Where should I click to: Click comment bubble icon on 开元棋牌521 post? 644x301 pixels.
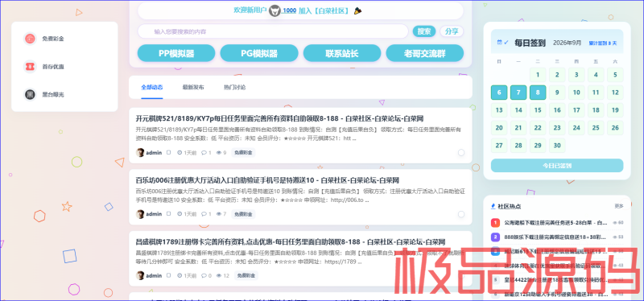204,153
